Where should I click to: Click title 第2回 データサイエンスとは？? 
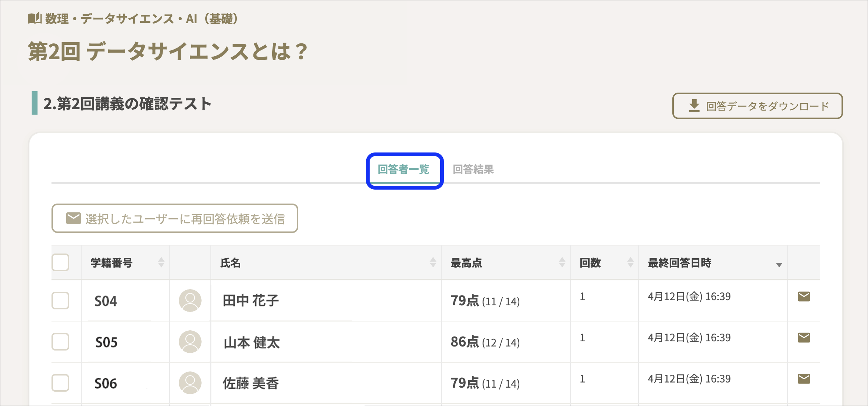pos(168,51)
